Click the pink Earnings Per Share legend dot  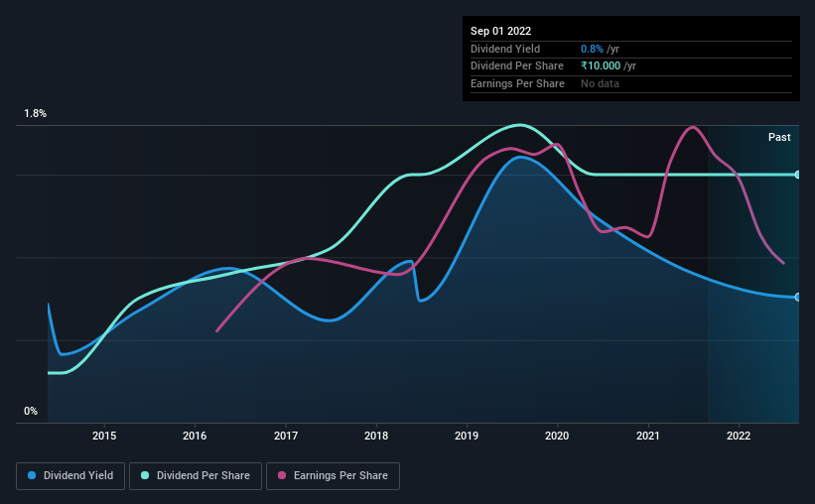point(282,475)
